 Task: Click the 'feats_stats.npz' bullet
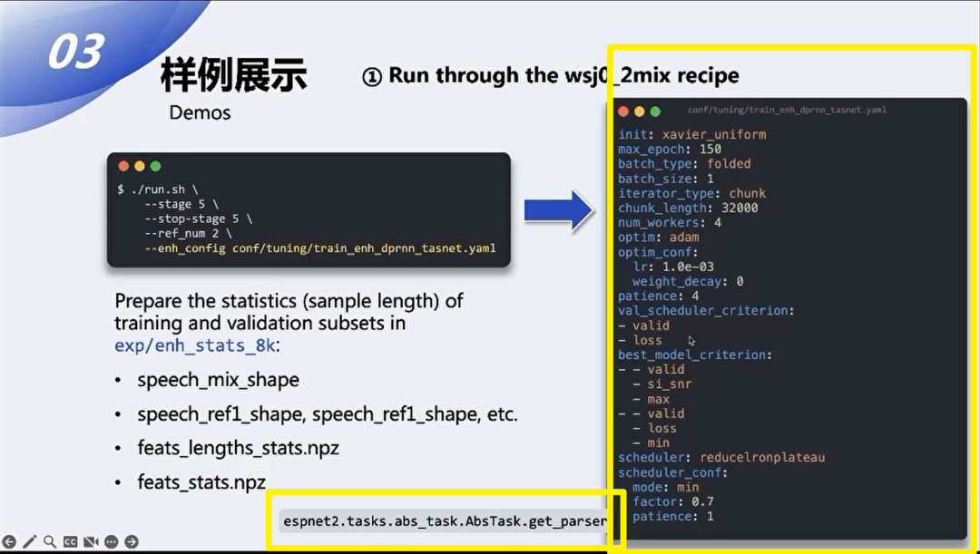tap(201, 482)
